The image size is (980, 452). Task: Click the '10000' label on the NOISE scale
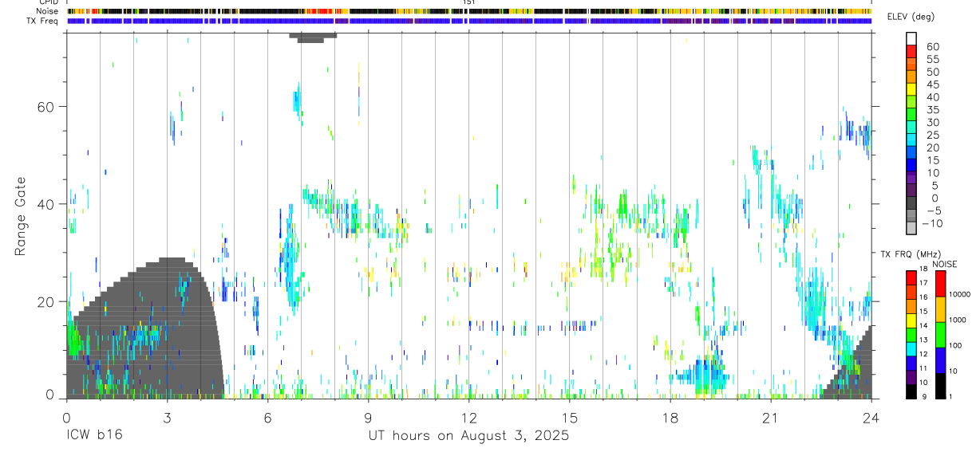point(959,294)
